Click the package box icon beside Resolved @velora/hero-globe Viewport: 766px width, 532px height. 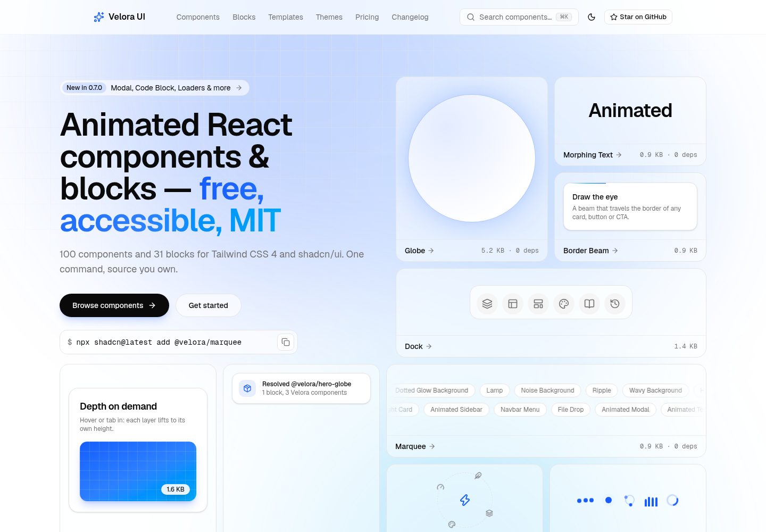tap(247, 388)
